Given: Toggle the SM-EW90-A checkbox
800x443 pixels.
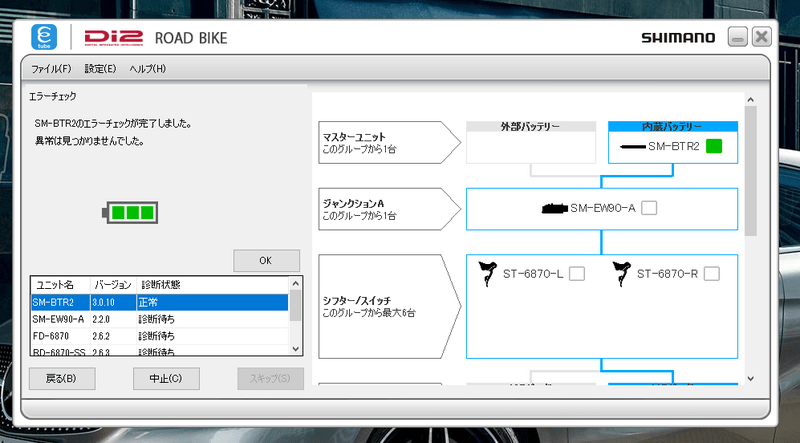Looking at the screenshot, I should coord(649,208).
